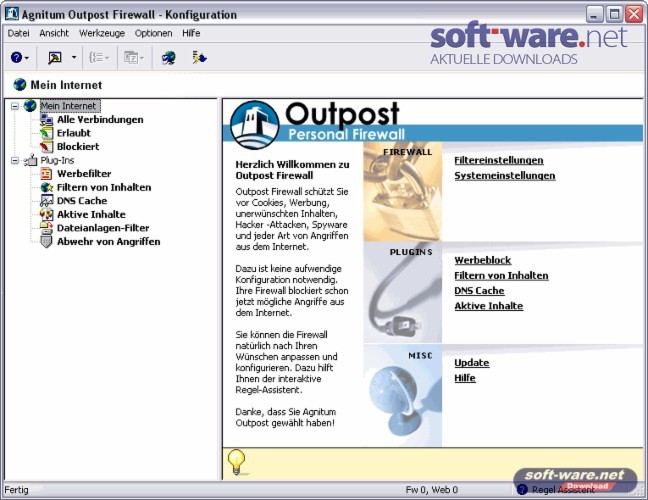The width and height of the screenshot is (648, 500).
Task: Open the Hilfe menu
Action: [x=191, y=33]
